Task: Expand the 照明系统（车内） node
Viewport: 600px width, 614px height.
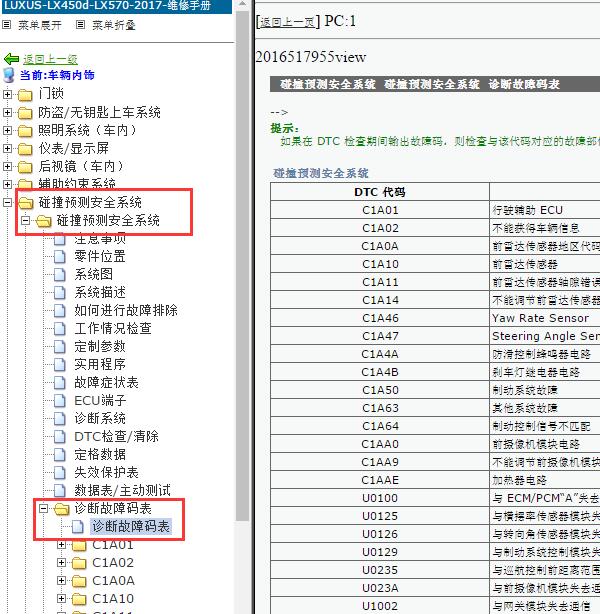Action: pos(7,130)
